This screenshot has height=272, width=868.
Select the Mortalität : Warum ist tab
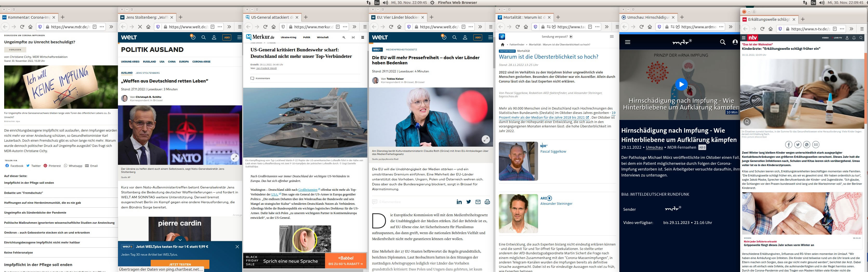(525, 17)
